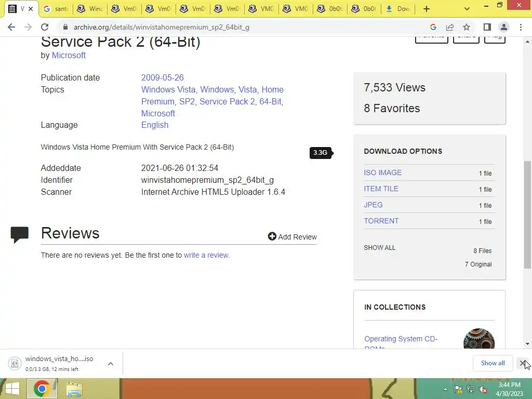Screen dimensions: 532x399
Task: Click the browser Forward arrow
Action: (28, 27)
